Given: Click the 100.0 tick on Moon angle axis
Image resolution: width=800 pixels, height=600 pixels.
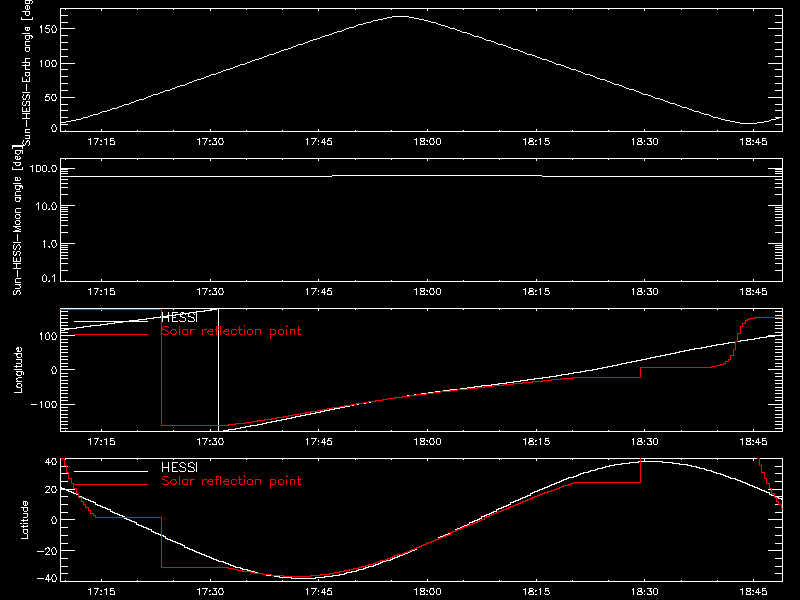Looking at the screenshot, I should pyautogui.click(x=43, y=169).
